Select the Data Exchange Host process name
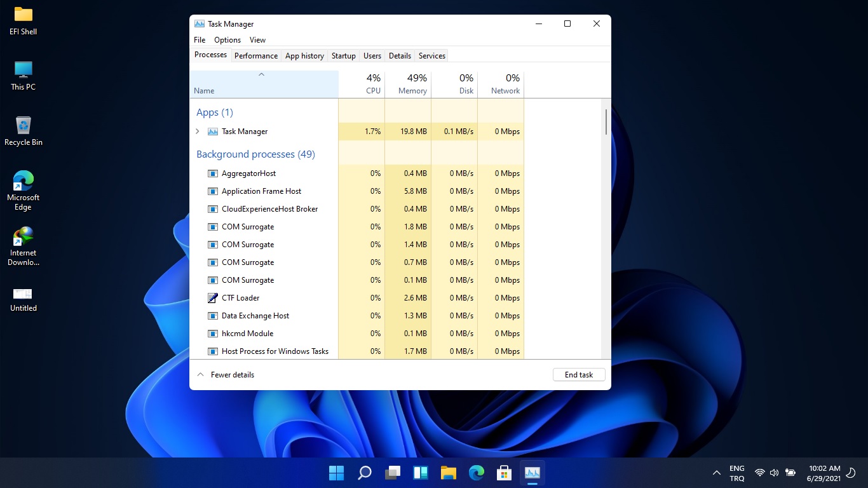This screenshot has height=488, width=868. pos(255,316)
